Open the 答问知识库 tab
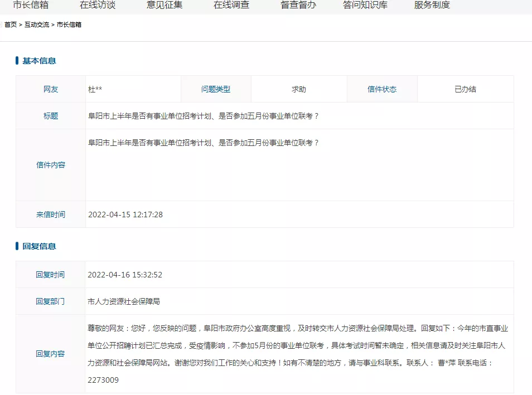Screen dimensions: 532x395 (x=365, y=5)
